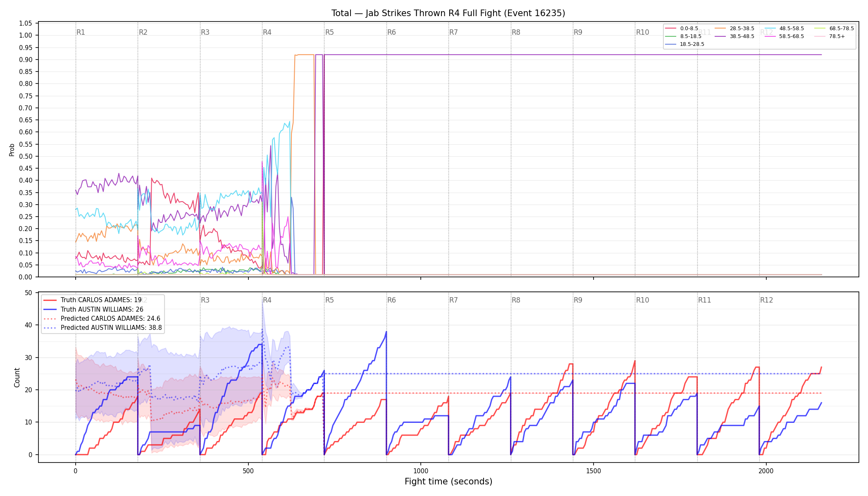868x496 pixels.
Task: Click the R10 round label in the count chart
Action: [642, 300]
